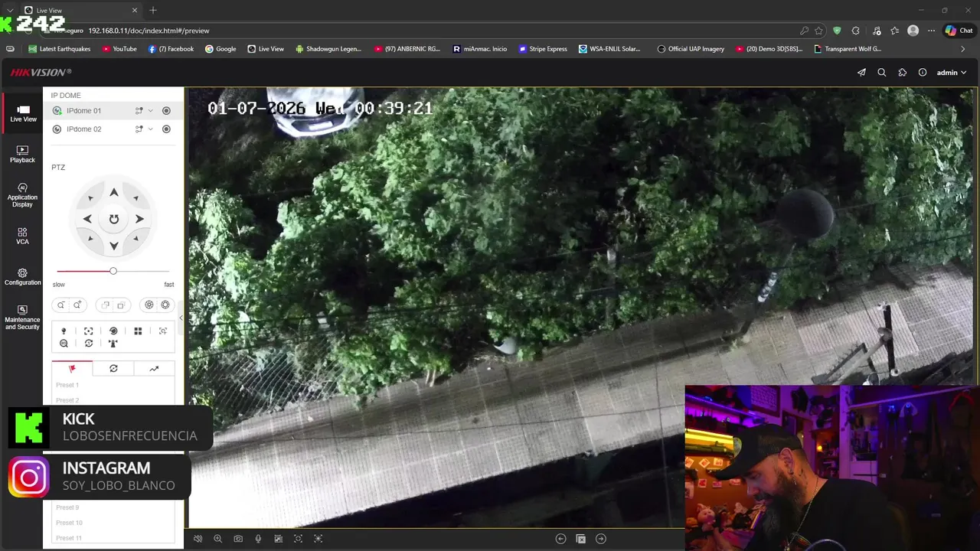The width and height of the screenshot is (980, 551).
Task: Open the Live View sidebar section
Action: (23, 114)
